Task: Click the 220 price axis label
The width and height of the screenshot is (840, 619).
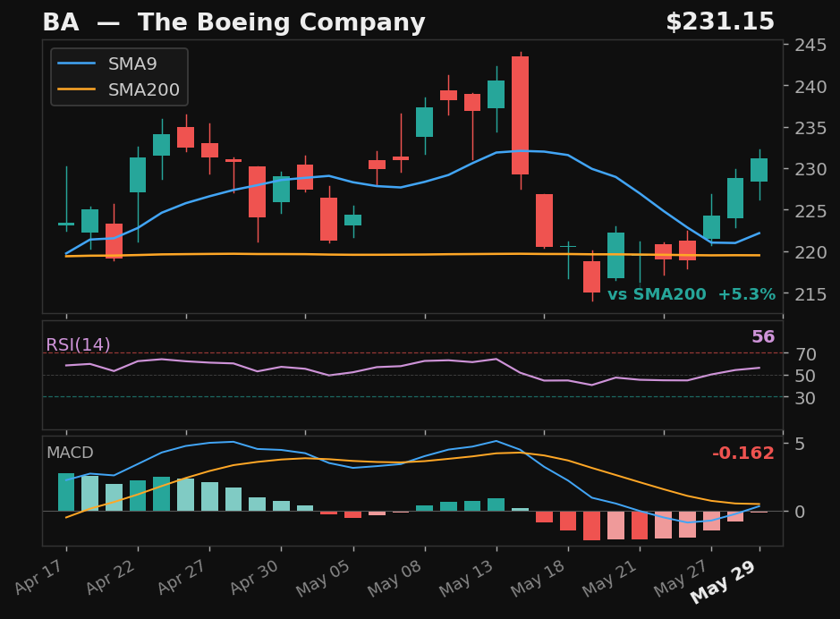Action: tap(810, 252)
